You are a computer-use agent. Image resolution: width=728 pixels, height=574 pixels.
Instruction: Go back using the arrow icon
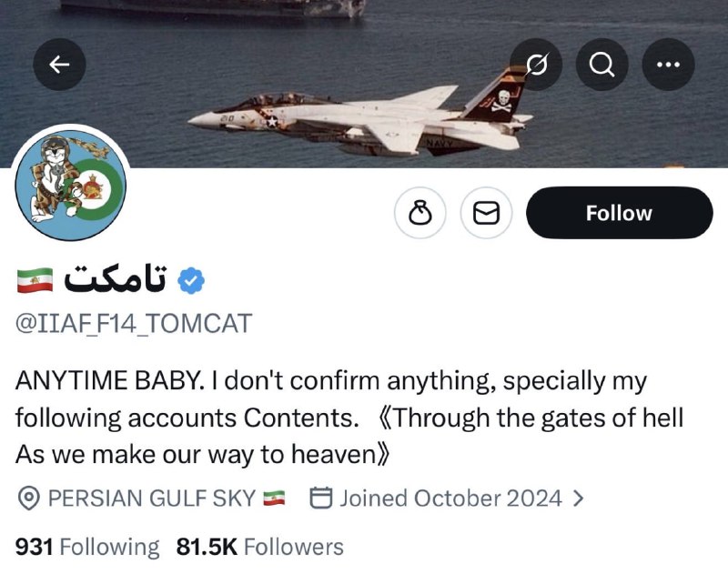[x=60, y=64]
